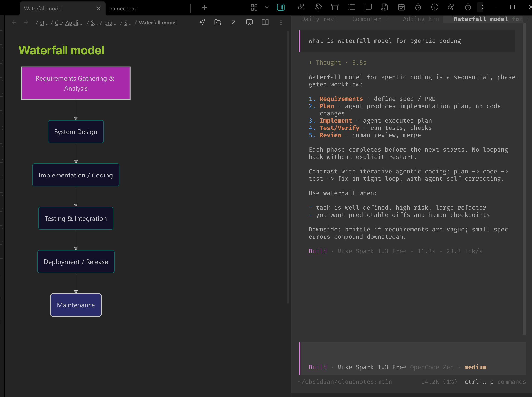Click the presentation screen icon

[249, 22]
